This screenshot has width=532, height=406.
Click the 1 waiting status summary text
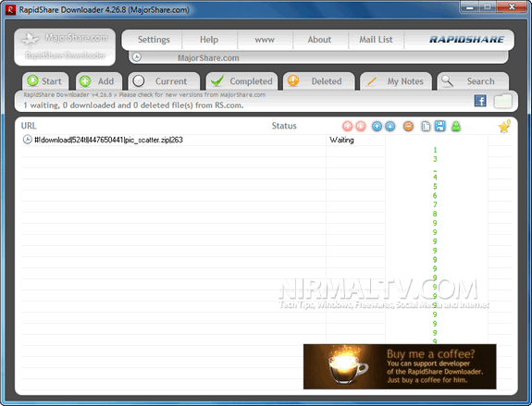click(133, 105)
